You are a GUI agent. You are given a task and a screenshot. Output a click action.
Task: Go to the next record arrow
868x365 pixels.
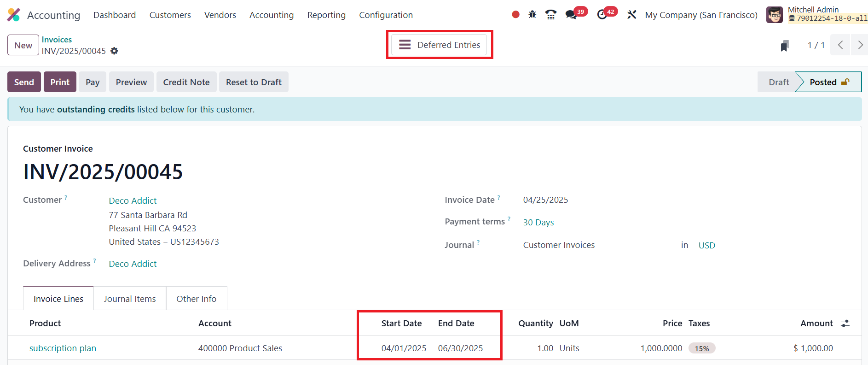pyautogui.click(x=860, y=45)
